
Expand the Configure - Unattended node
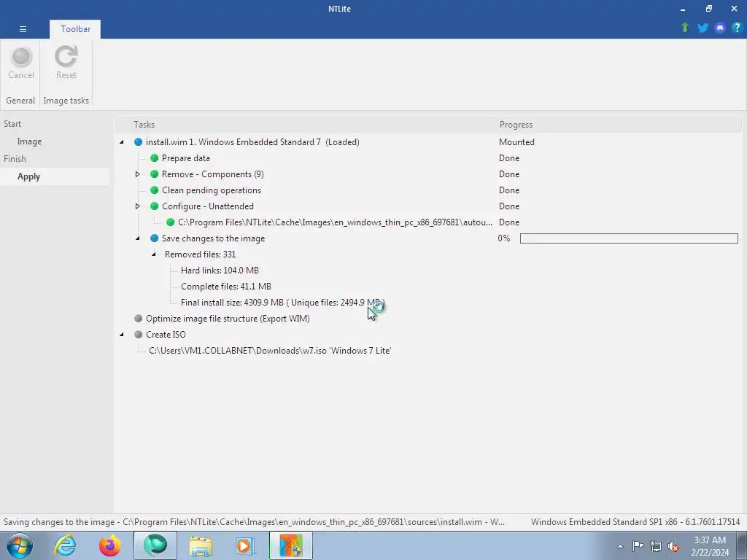click(x=138, y=206)
